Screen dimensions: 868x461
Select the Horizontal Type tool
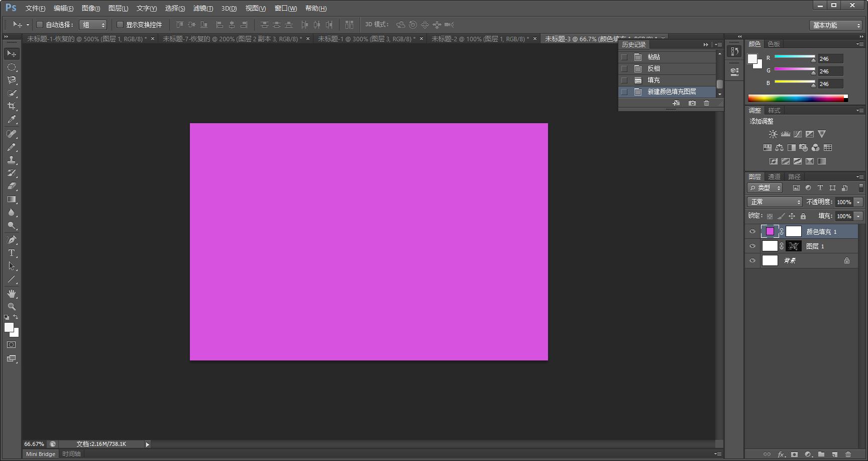[x=12, y=253]
